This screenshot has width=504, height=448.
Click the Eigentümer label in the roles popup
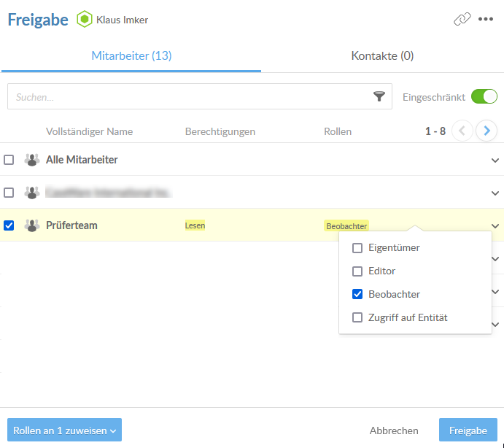click(x=394, y=248)
